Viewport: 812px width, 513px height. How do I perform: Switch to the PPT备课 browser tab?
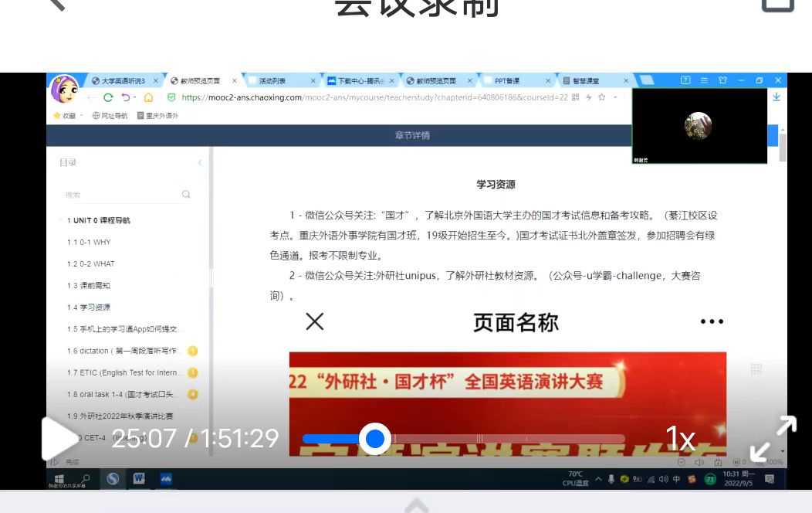tap(506, 81)
